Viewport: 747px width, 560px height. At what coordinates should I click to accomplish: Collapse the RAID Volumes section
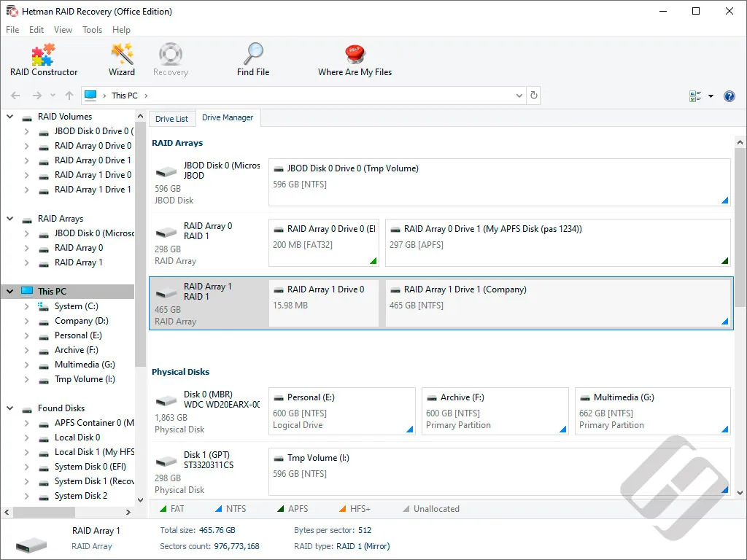coord(9,116)
